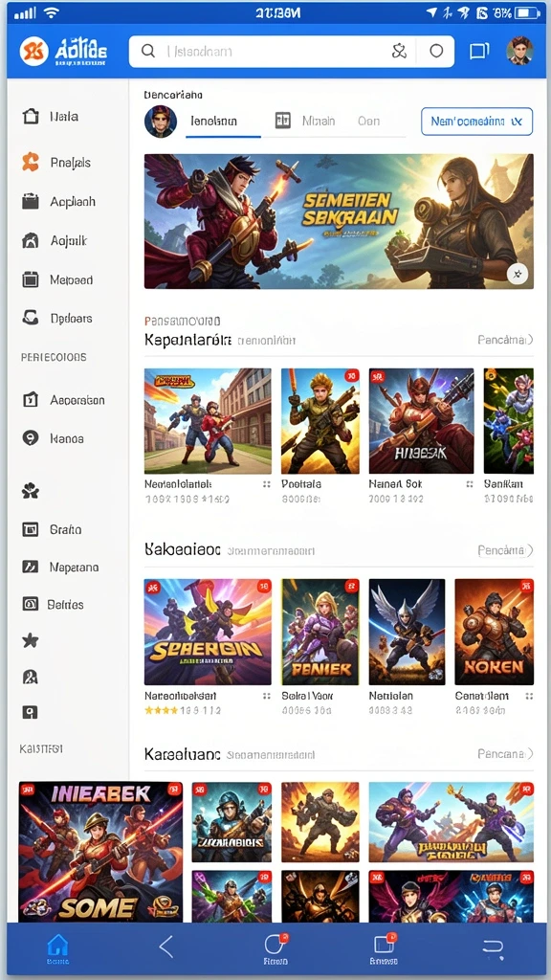The width and height of the screenshot is (551, 980).
Task: Click the outlined 'Nem'oemadinn' button
Action: tap(476, 122)
